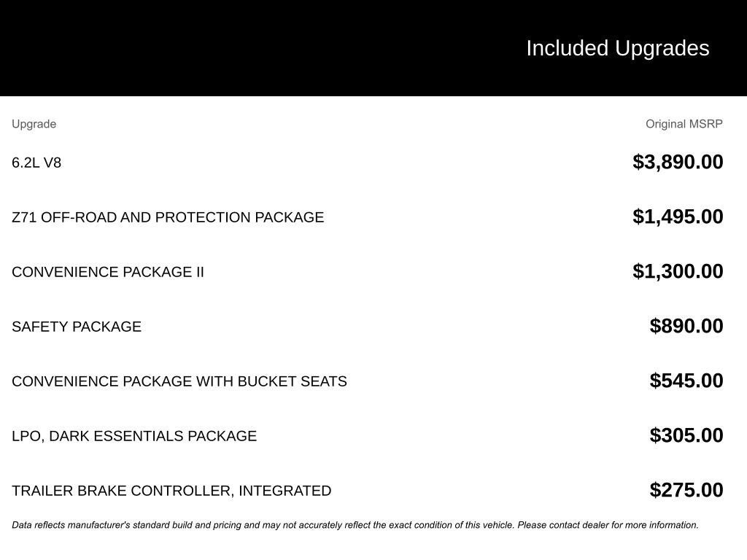The image size is (747, 560).
Task: Select Convenience Package with Bucket Seats
Action: pos(179,381)
